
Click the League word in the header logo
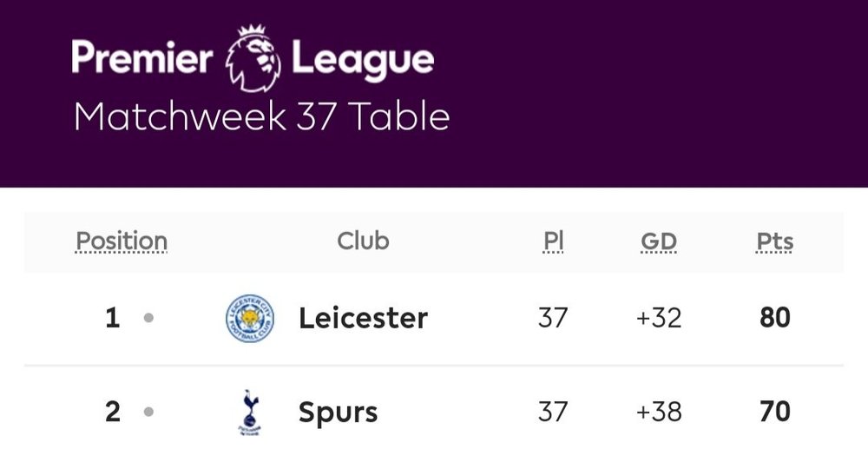[x=363, y=60]
